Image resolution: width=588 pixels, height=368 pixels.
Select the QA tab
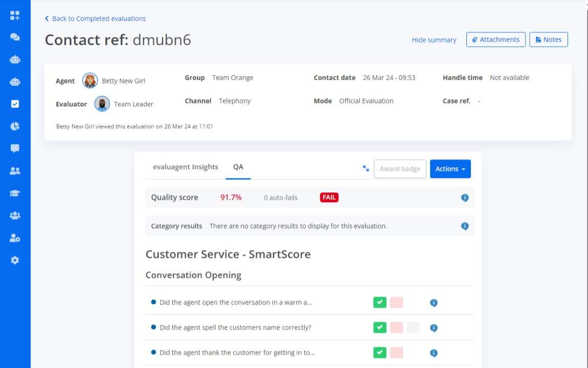[x=238, y=167]
